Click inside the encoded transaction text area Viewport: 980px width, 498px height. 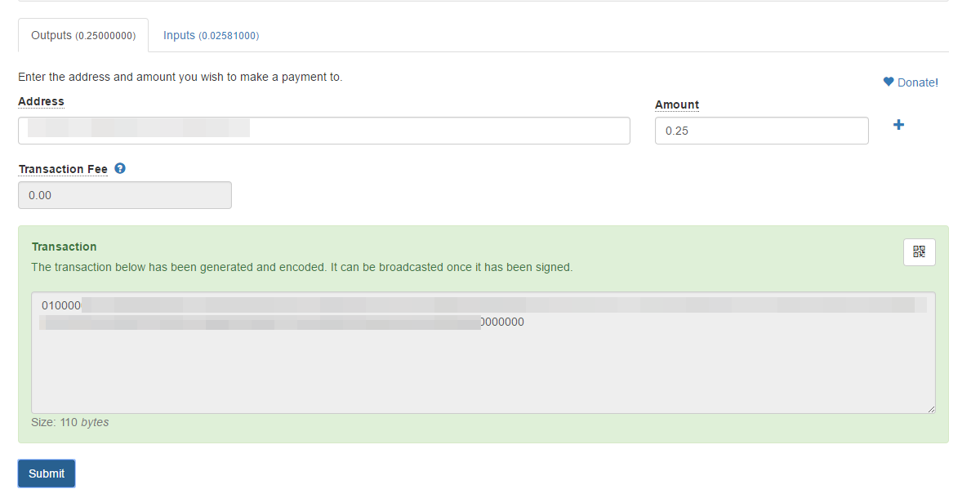coord(483,353)
